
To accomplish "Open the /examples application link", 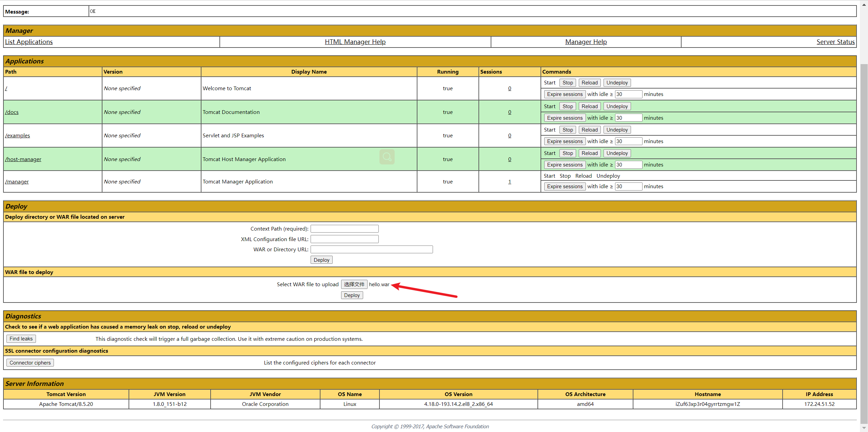I will click(18, 135).
